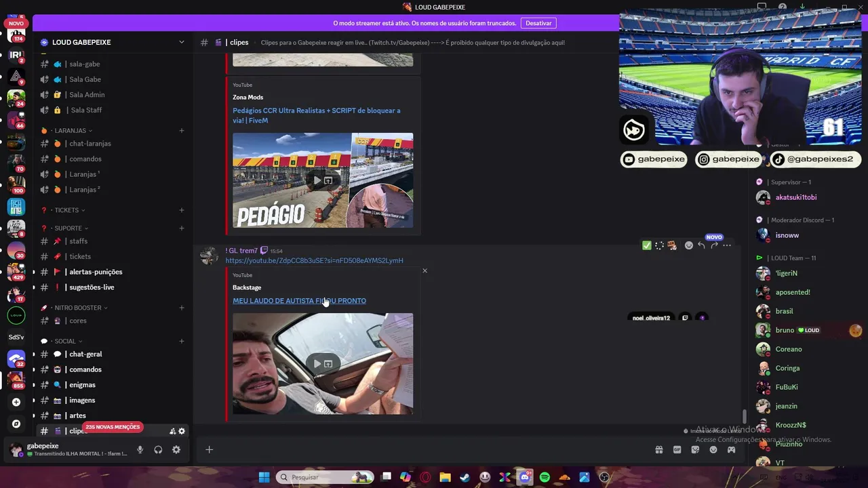Image resolution: width=868 pixels, height=488 pixels.
Task: Open Steam from the taskbar
Action: tap(465, 477)
